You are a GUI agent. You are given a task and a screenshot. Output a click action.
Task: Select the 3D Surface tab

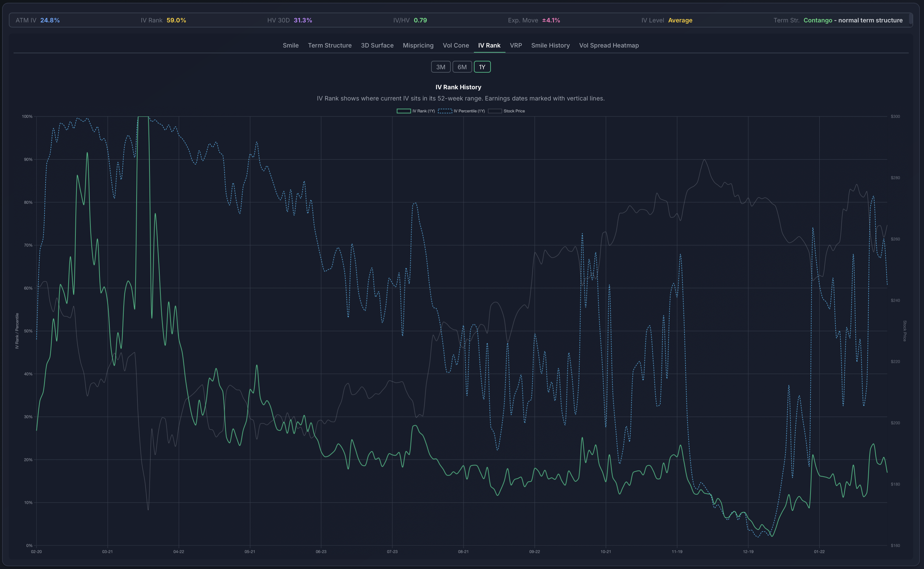pos(377,45)
